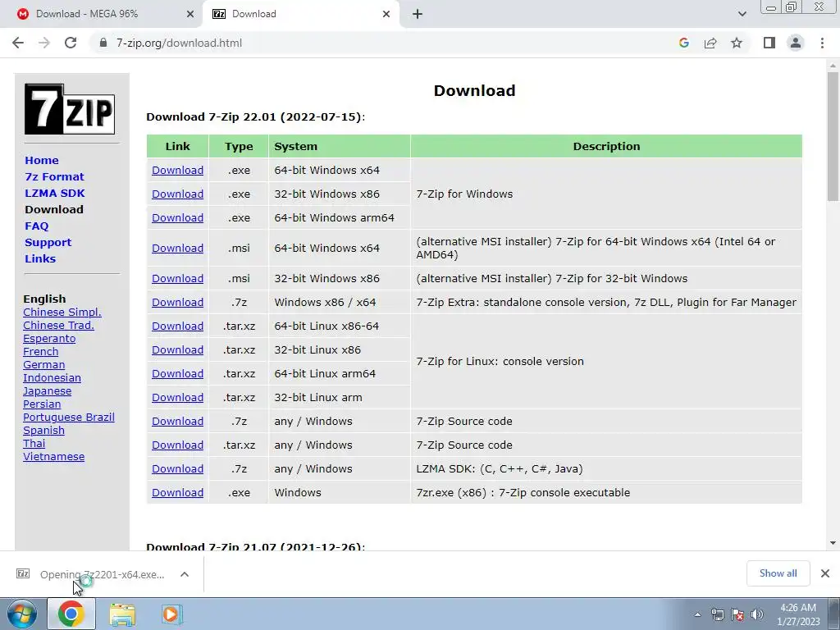Screen dimensions: 840x630
Task: Download the LZMA SDK .7z
Action: tap(177, 468)
